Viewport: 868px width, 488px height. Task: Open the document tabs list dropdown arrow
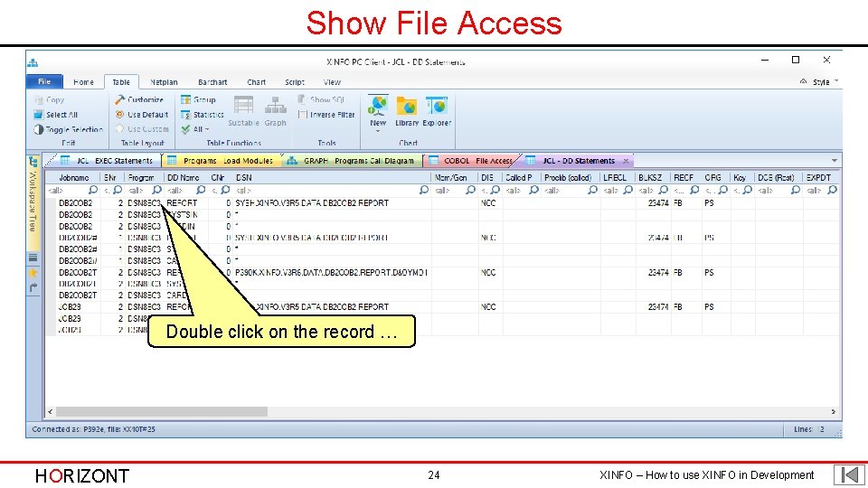tap(835, 161)
